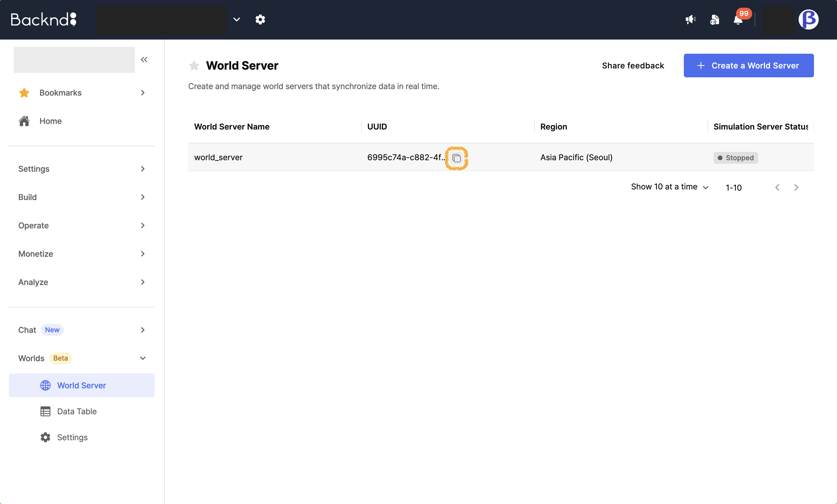
Task: Copy the world_server UUID
Action: click(x=457, y=158)
